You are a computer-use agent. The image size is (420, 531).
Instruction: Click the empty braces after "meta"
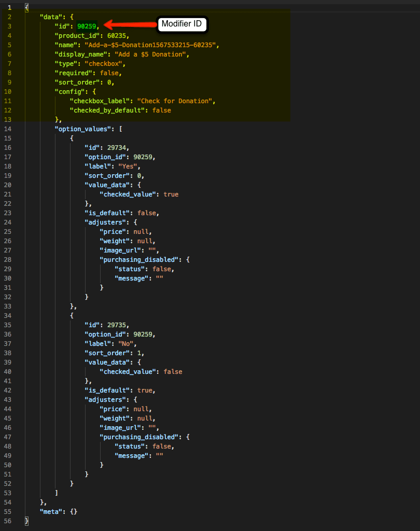click(x=74, y=512)
